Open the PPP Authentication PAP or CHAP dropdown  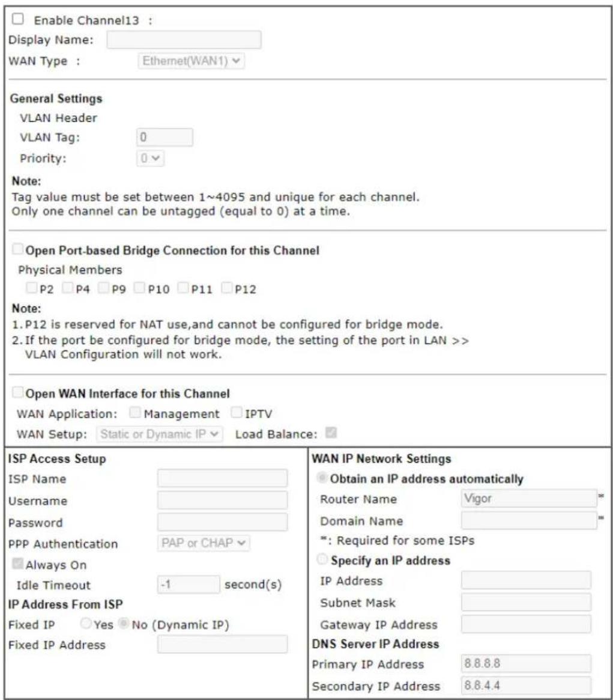click(203, 543)
